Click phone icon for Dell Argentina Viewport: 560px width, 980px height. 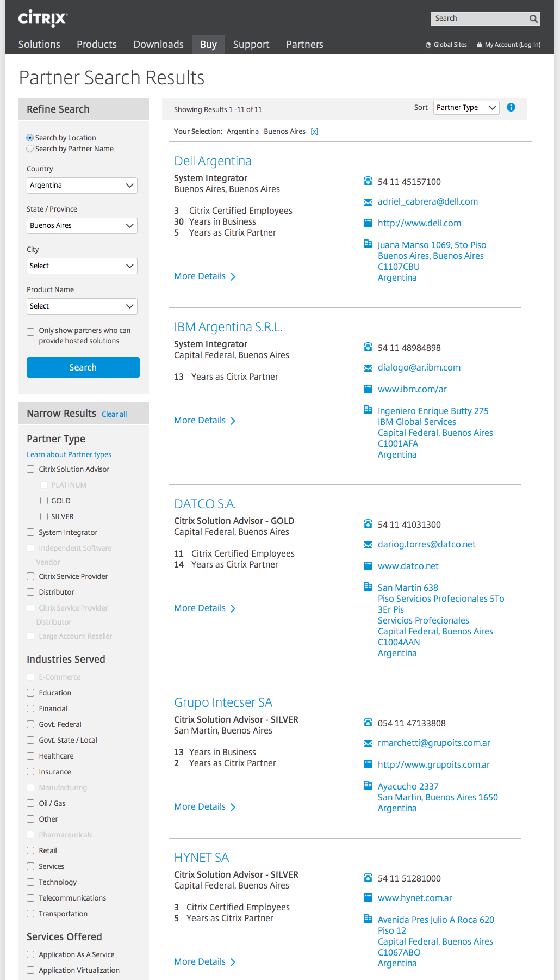pos(368,181)
